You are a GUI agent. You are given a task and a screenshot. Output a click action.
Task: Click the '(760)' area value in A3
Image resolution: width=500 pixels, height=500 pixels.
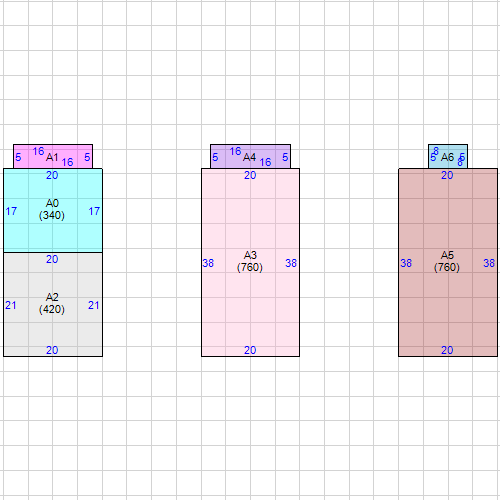[x=250, y=267]
